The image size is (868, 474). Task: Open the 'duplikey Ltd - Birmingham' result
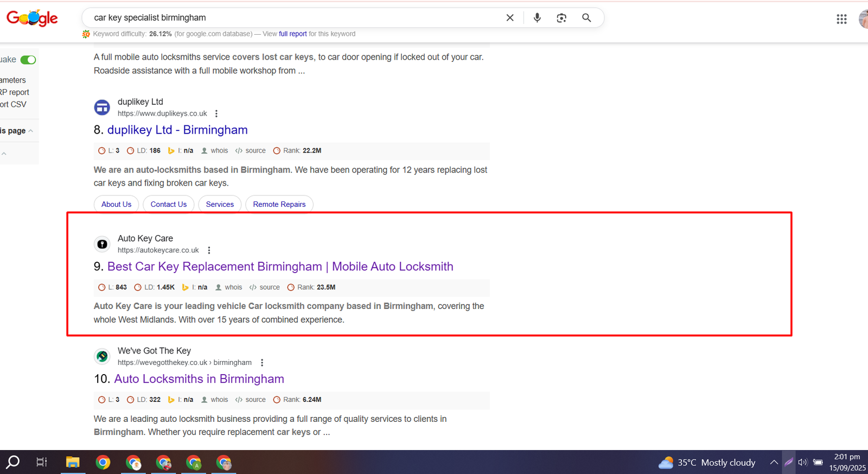(x=177, y=130)
